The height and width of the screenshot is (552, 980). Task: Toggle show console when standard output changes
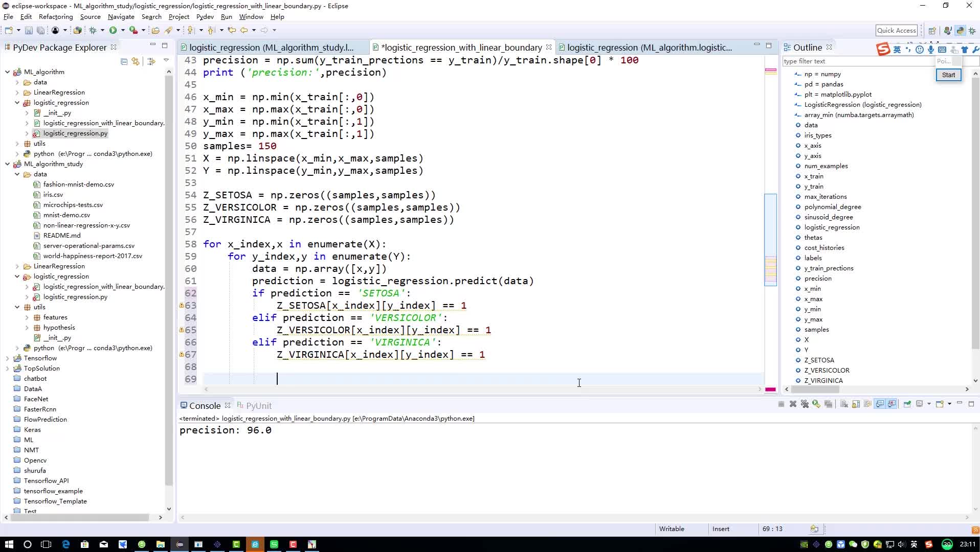coord(880,404)
